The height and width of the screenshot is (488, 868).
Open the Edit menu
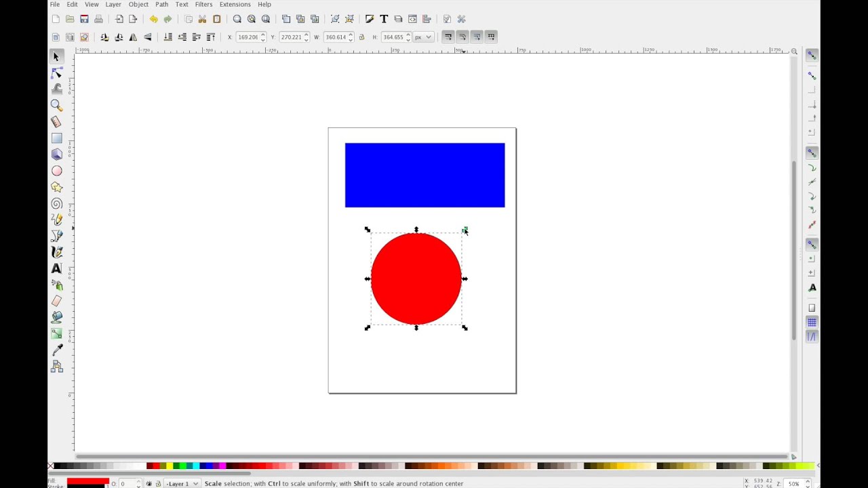[72, 5]
